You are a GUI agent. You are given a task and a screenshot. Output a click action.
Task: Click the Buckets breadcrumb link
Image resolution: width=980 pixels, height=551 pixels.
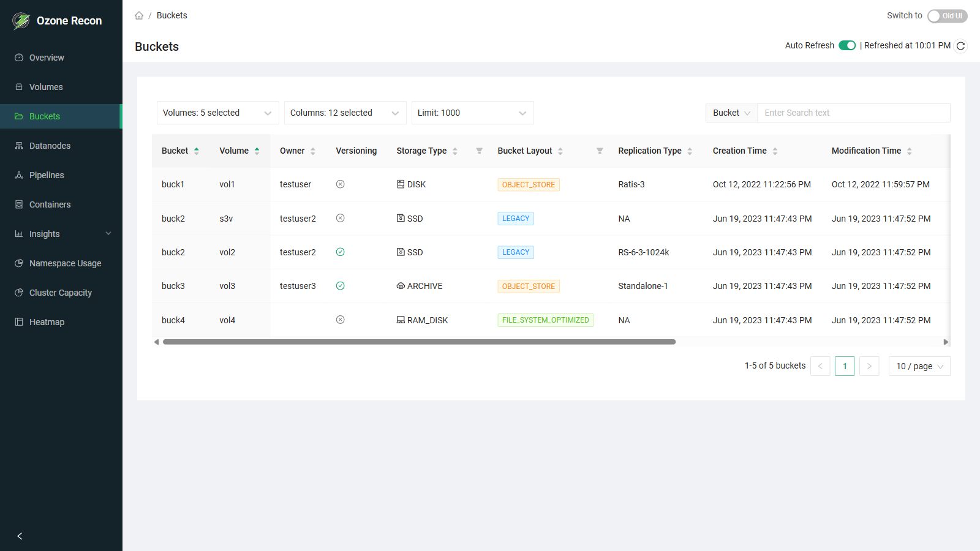pos(171,15)
